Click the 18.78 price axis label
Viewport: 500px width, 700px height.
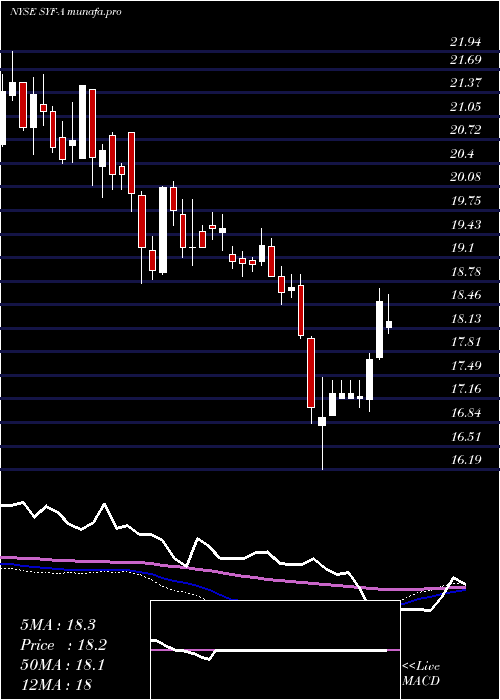[466, 271]
